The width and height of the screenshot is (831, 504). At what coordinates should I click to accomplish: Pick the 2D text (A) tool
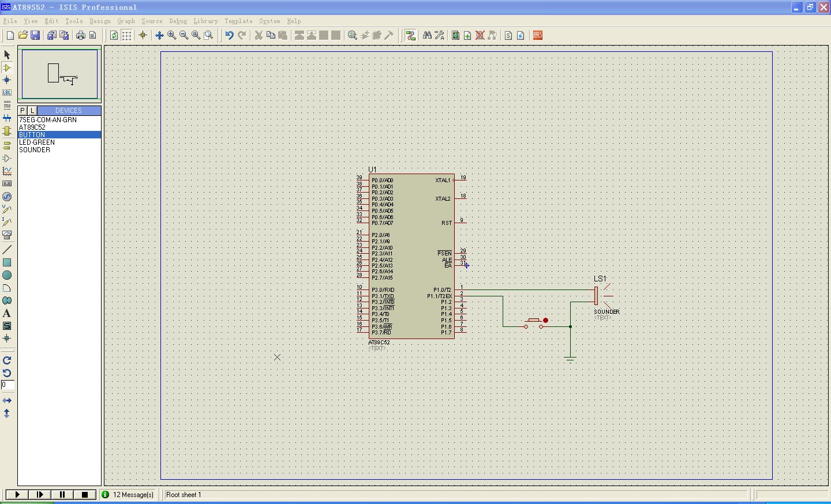[7, 313]
